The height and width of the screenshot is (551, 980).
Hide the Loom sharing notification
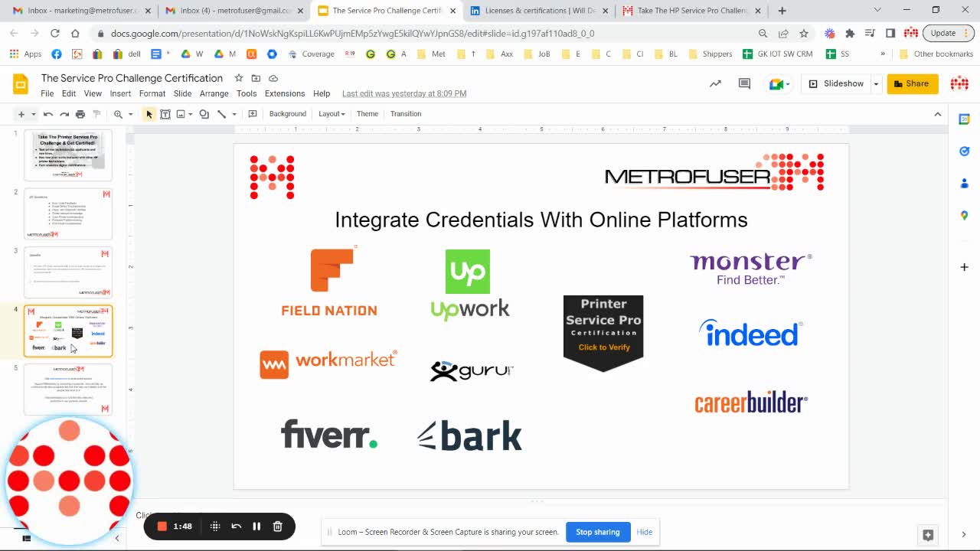pyautogui.click(x=645, y=532)
